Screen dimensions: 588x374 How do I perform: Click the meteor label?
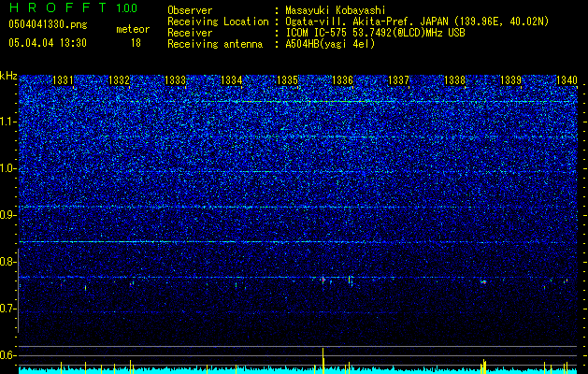[133, 29]
